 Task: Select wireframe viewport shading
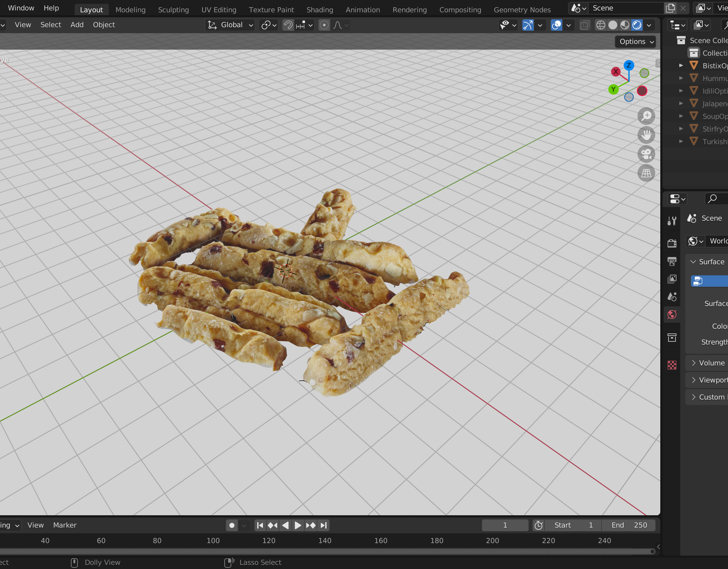[600, 25]
